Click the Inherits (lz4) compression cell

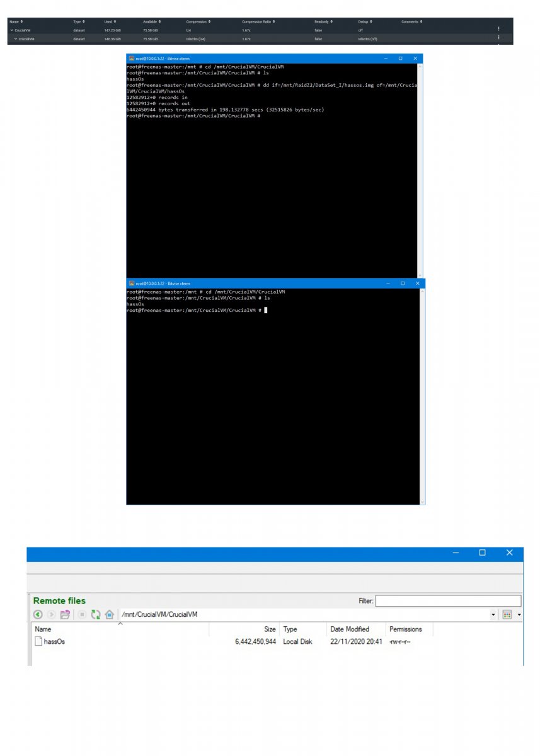[196, 39]
